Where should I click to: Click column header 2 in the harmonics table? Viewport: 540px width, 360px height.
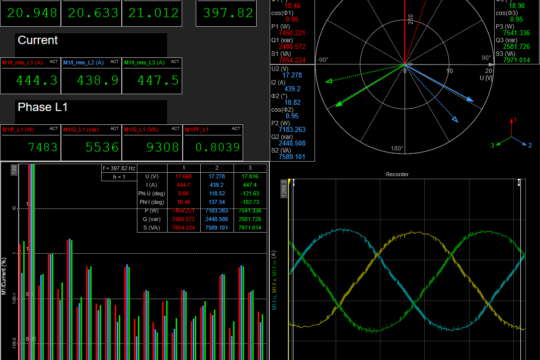point(217,168)
